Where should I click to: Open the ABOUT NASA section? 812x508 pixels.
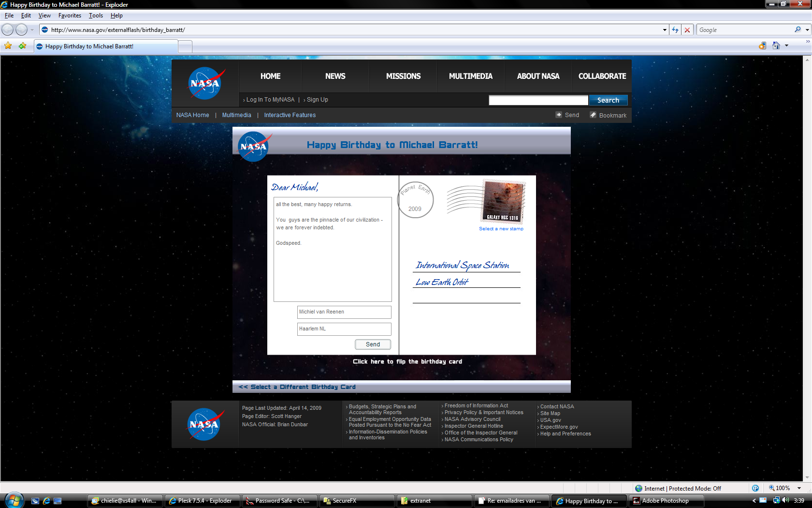(538, 76)
